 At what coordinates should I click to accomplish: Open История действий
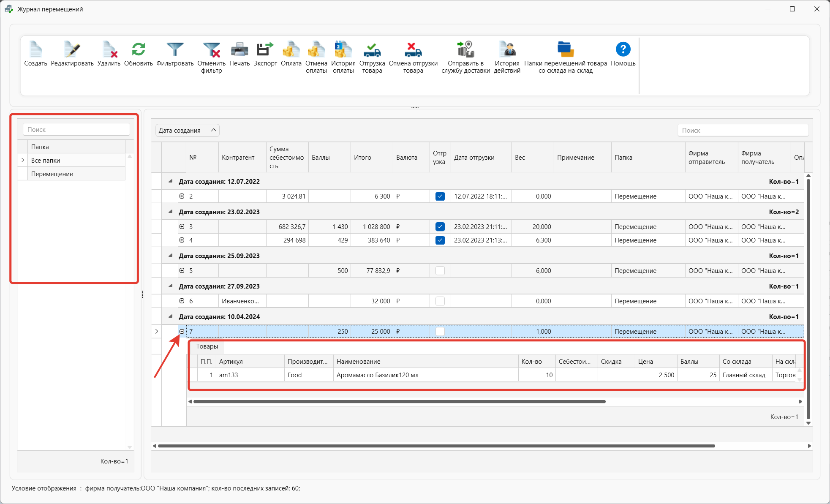[507, 50]
